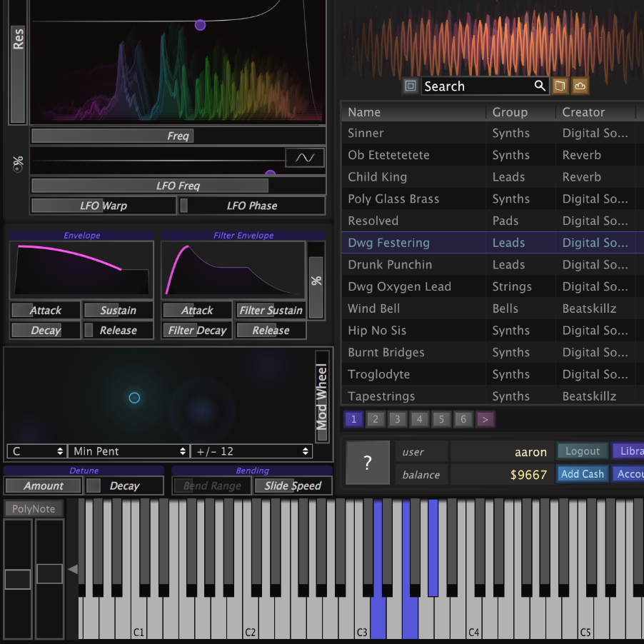Switch to preset page 2

pyautogui.click(x=375, y=419)
